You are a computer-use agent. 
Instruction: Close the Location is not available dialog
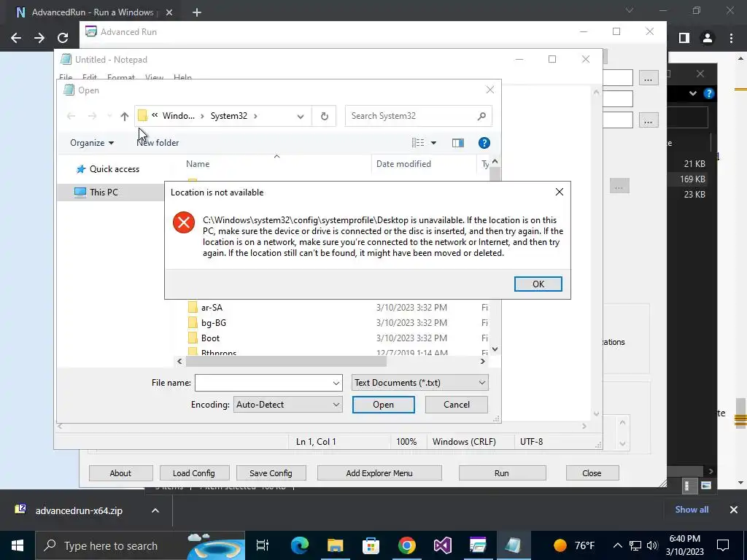(560, 192)
